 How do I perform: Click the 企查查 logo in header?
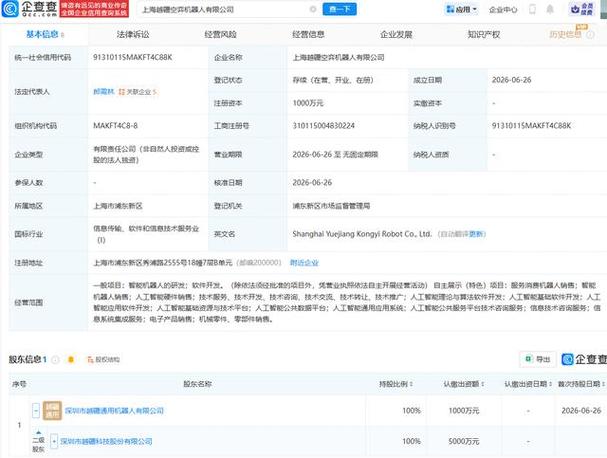click(29, 9)
